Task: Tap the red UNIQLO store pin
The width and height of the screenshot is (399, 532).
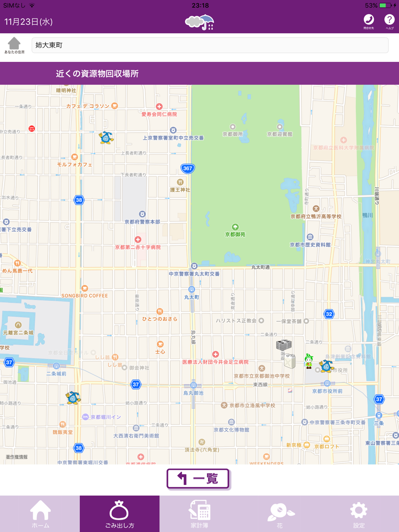Action: click(32, 129)
